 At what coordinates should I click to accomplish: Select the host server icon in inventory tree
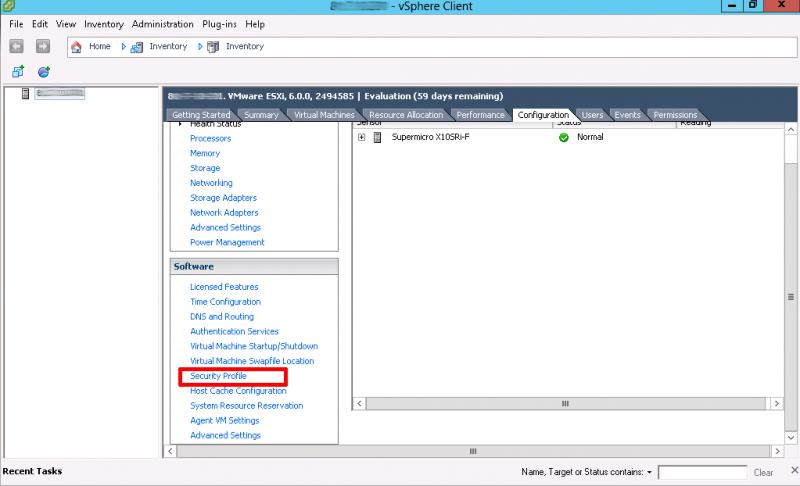click(25, 93)
